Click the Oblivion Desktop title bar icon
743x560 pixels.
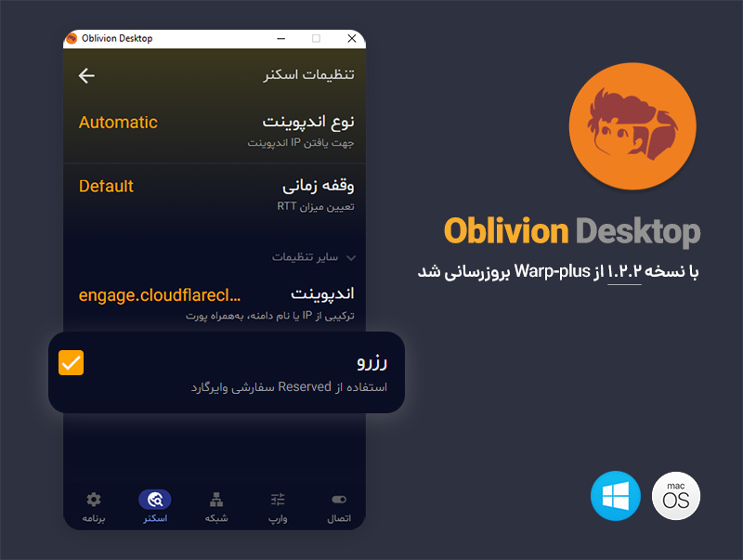[x=72, y=38]
